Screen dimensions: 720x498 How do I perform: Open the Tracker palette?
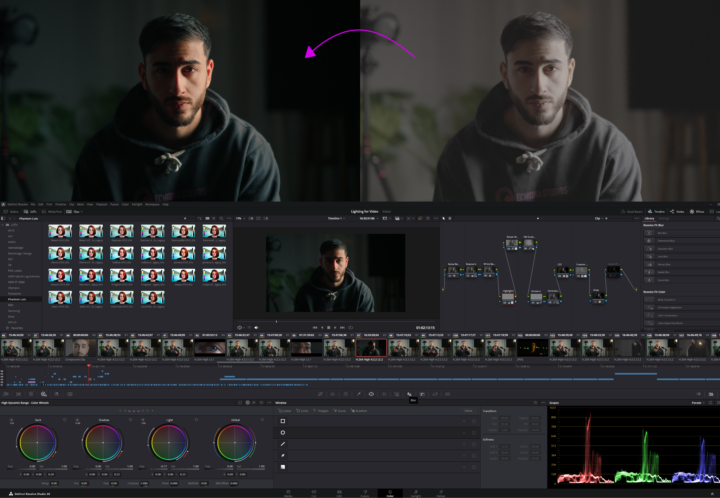click(x=384, y=394)
